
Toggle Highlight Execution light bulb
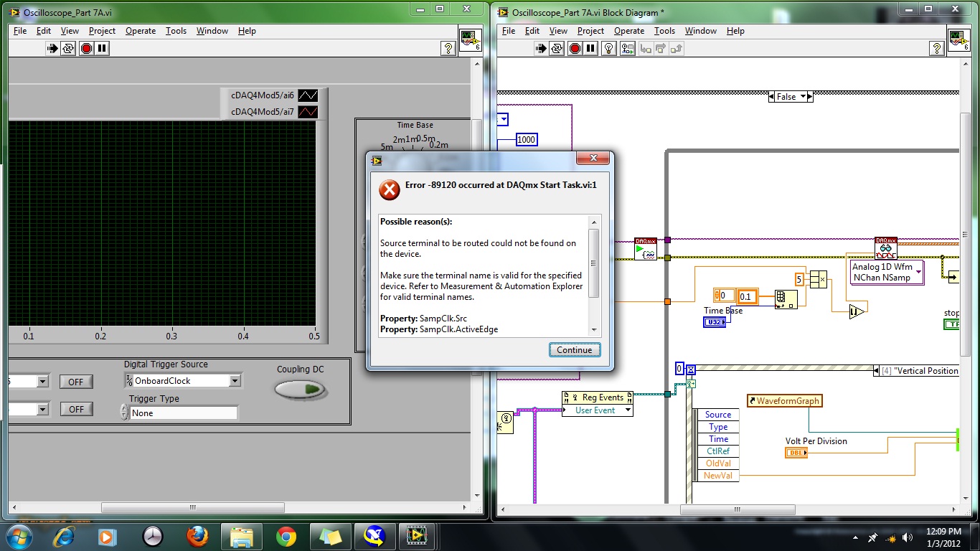tap(609, 49)
